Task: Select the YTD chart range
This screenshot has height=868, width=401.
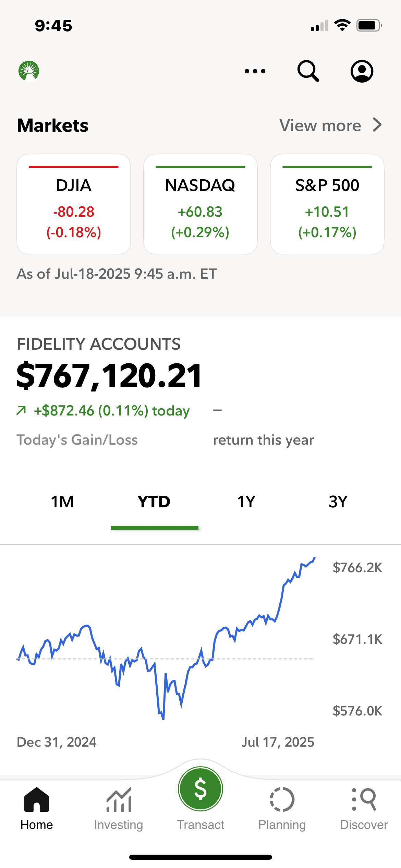Action: 154,502
